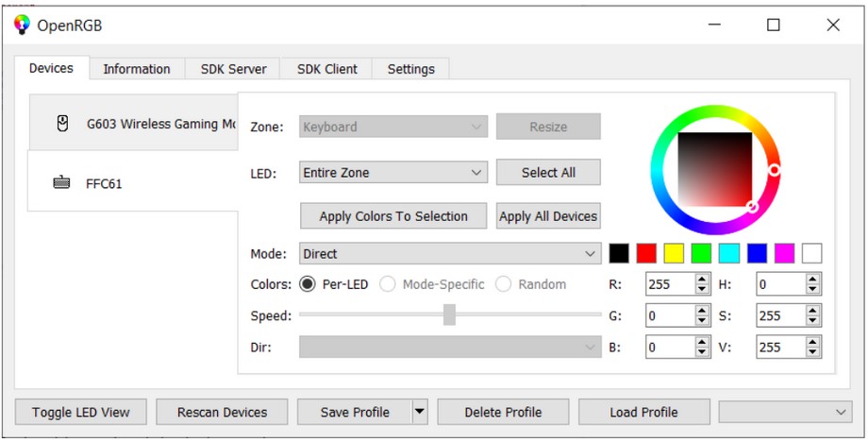Open the SDK Server tab

(x=233, y=69)
